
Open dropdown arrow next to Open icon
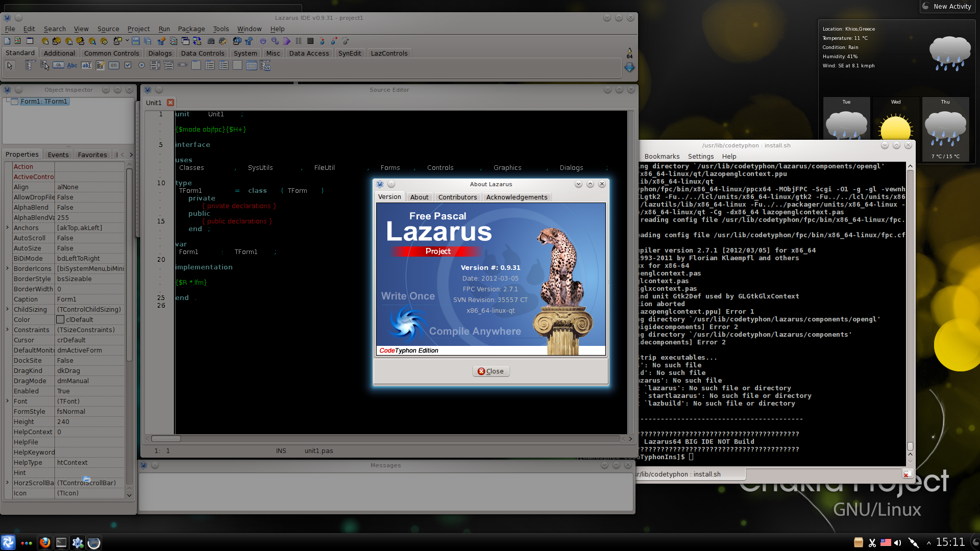point(127,41)
